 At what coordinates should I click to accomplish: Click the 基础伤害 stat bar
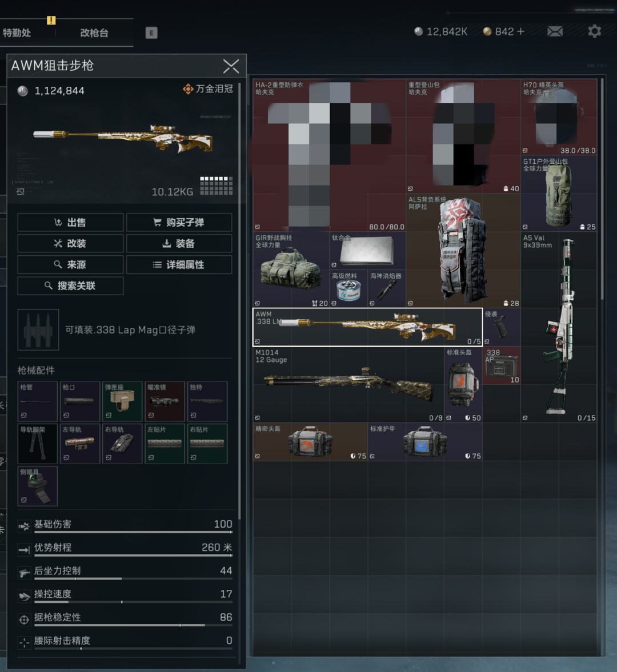tap(133, 532)
